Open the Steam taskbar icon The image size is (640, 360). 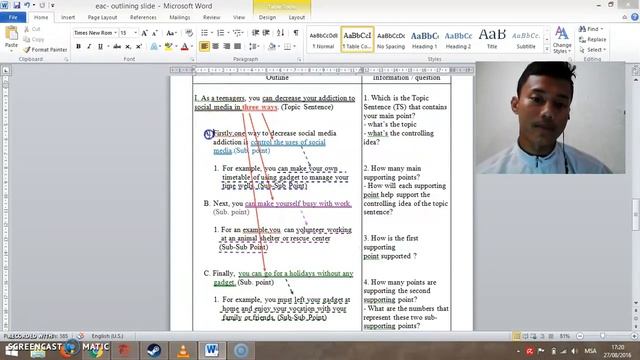(x=154, y=351)
